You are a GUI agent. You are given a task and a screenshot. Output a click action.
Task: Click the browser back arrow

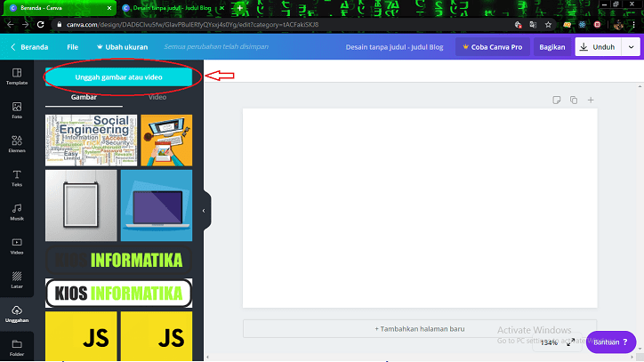pos(11,25)
